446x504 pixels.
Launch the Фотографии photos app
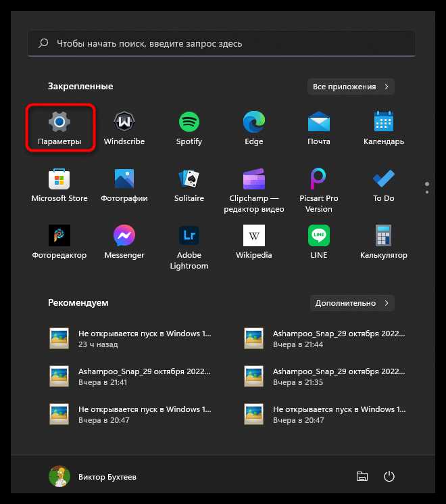coord(124,185)
